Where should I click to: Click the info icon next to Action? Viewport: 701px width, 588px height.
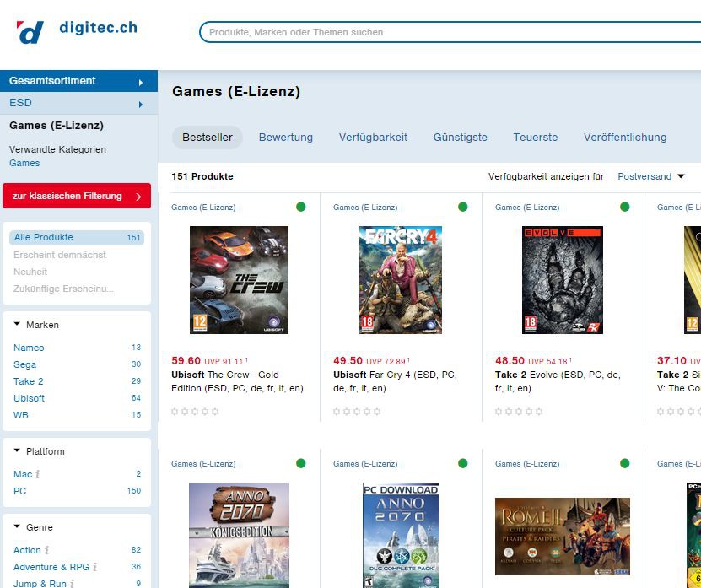(46, 550)
